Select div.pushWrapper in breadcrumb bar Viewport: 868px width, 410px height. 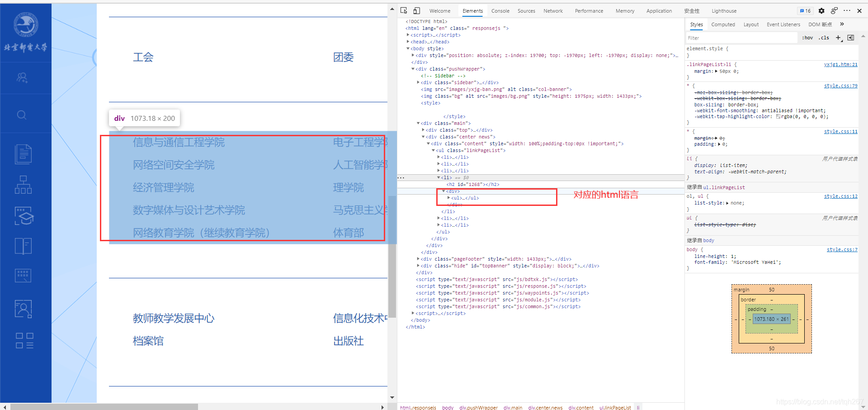coord(478,407)
